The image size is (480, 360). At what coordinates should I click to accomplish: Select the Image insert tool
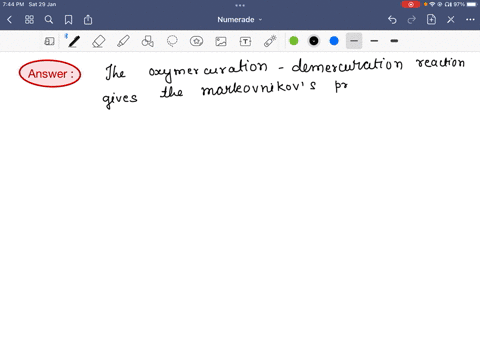(x=221, y=41)
